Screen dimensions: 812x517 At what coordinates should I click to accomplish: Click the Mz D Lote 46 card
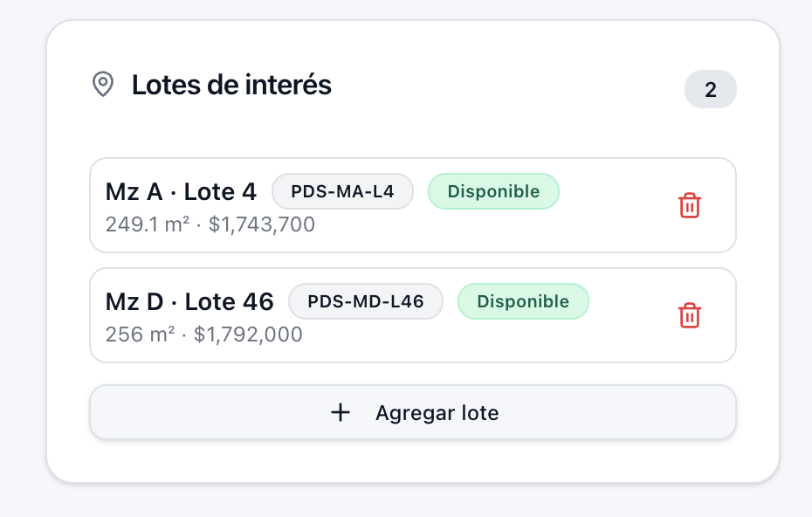point(413,315)
